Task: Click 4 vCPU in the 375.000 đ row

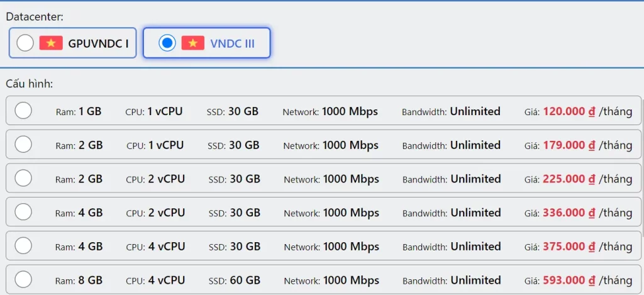Action: (x=167, y=247)
